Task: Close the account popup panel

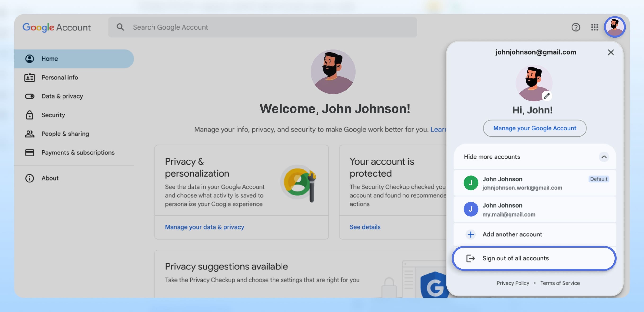Action: click(611, 52)
